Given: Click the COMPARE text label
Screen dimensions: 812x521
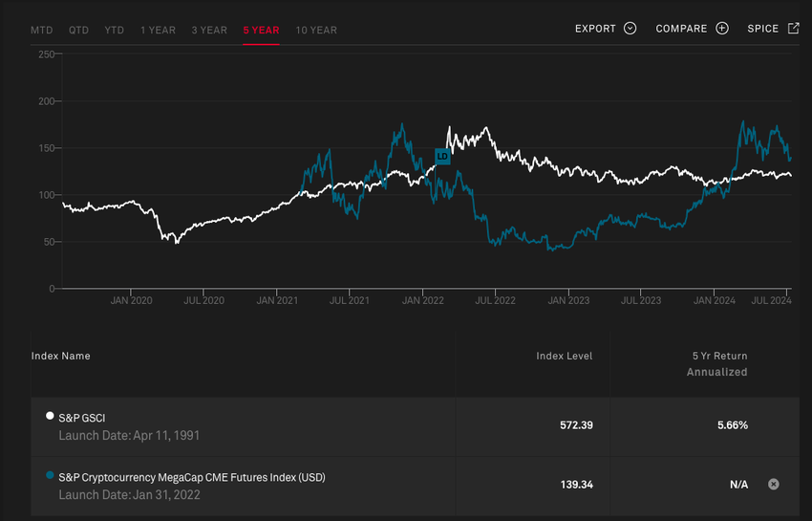Looking at the screenshot, I should pyautogui.click(x=681, y=29).
